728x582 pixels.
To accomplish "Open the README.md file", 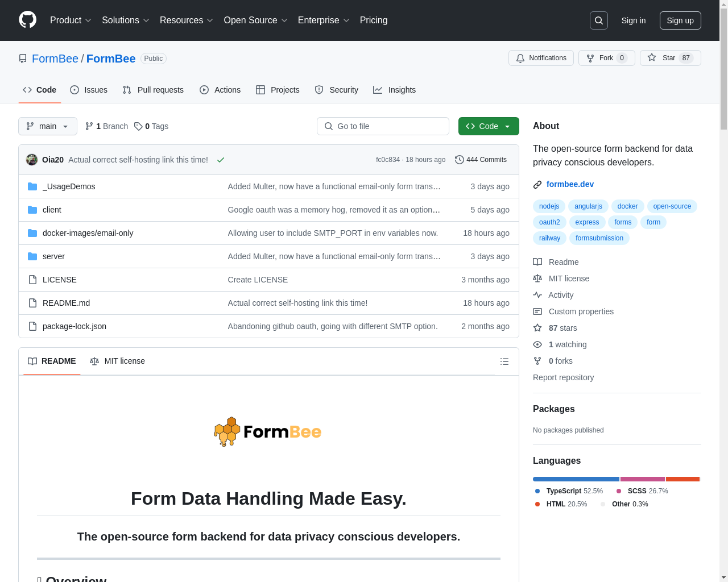I will coord(66,303).
